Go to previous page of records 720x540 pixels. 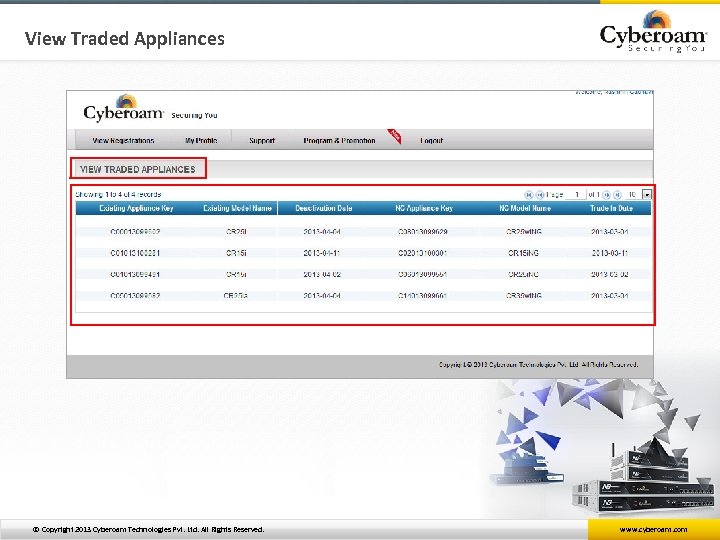tap(540, 195)
